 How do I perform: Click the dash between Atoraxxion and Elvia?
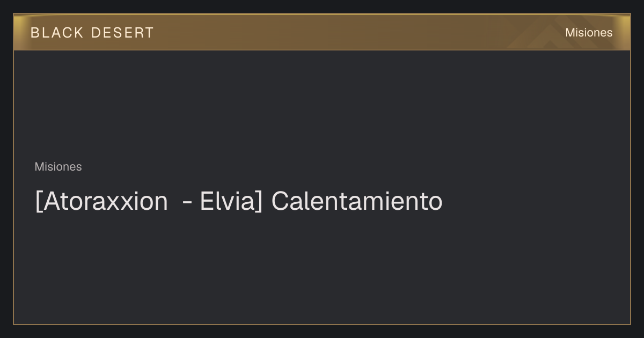coord(188,203)
